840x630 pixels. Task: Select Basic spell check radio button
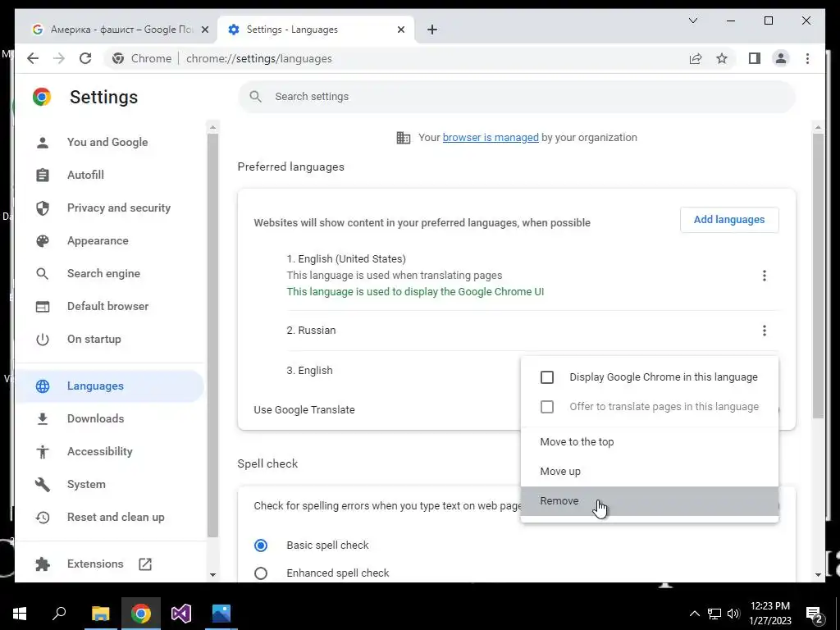[261, 546]
